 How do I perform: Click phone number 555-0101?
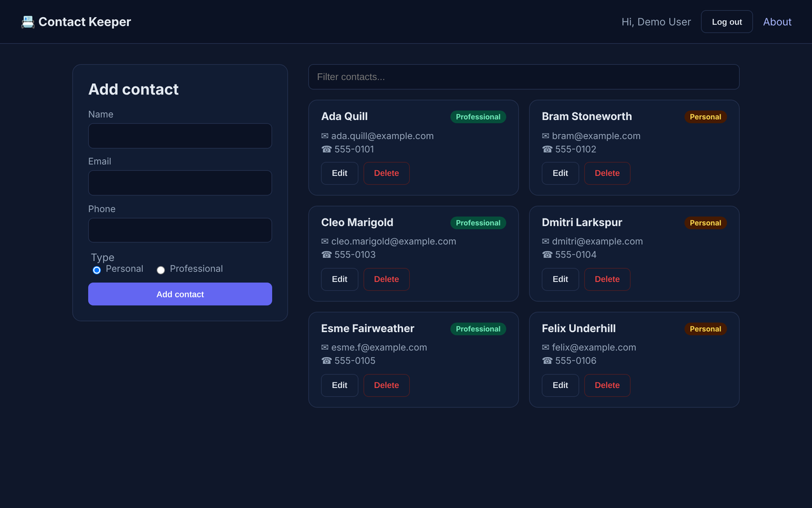tap(354, 149)
